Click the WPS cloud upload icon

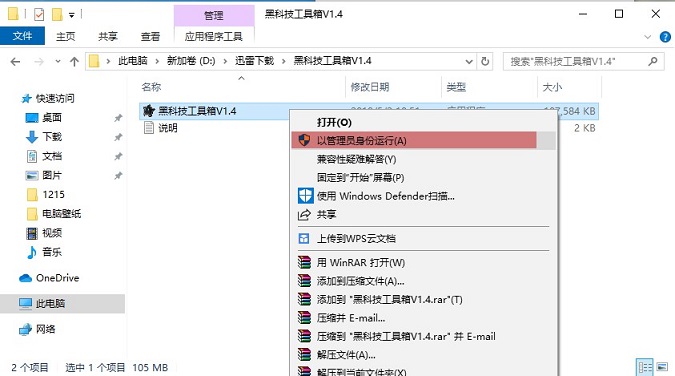click(x=304, y=238)
